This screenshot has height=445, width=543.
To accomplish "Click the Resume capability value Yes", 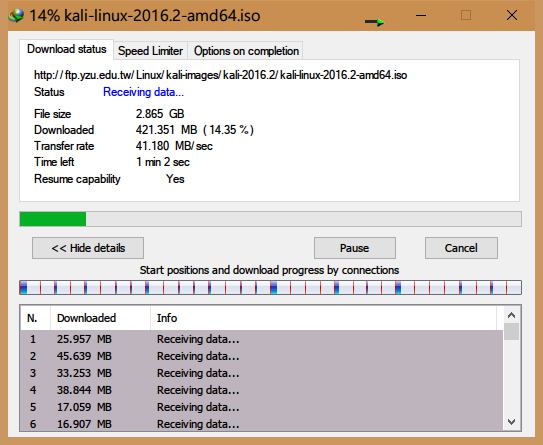I will 175,179.
